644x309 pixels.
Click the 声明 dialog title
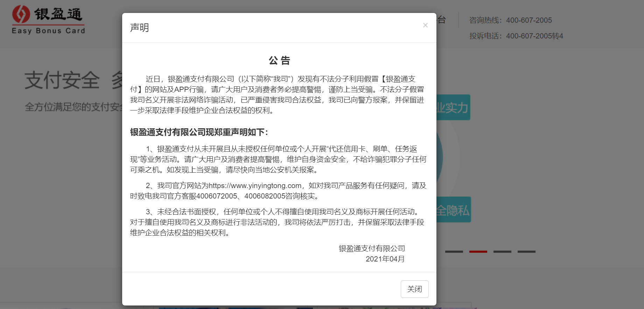pyautogui.click(x=139, y=28)
